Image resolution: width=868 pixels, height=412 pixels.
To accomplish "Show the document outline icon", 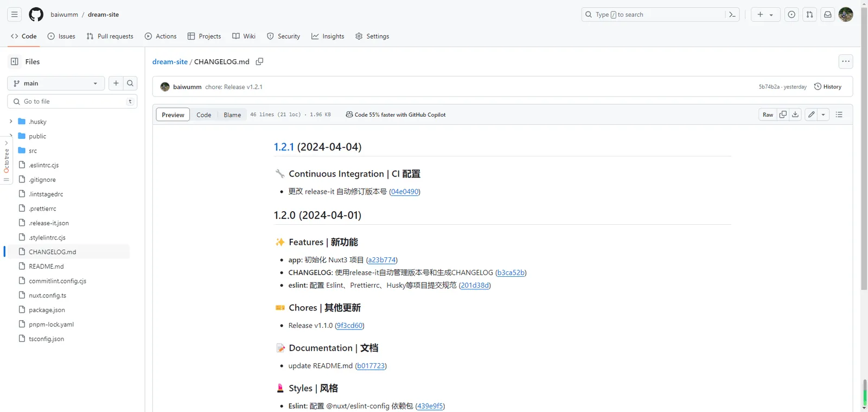I will [x=839, y=115].
